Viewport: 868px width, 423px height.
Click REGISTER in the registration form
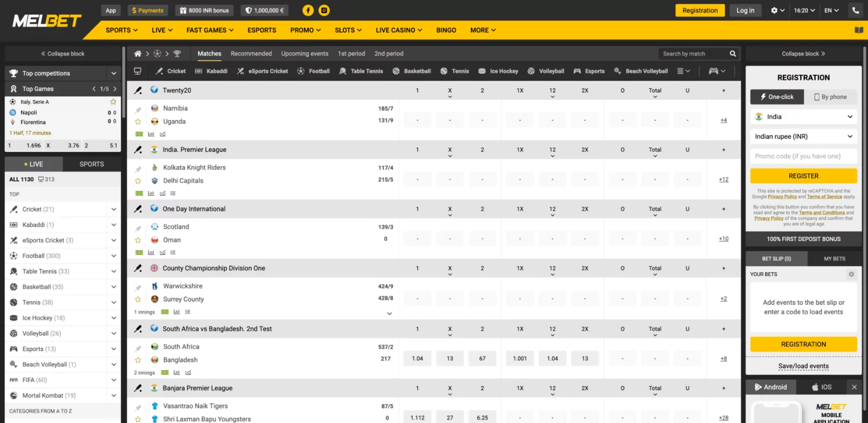point(803,176)
